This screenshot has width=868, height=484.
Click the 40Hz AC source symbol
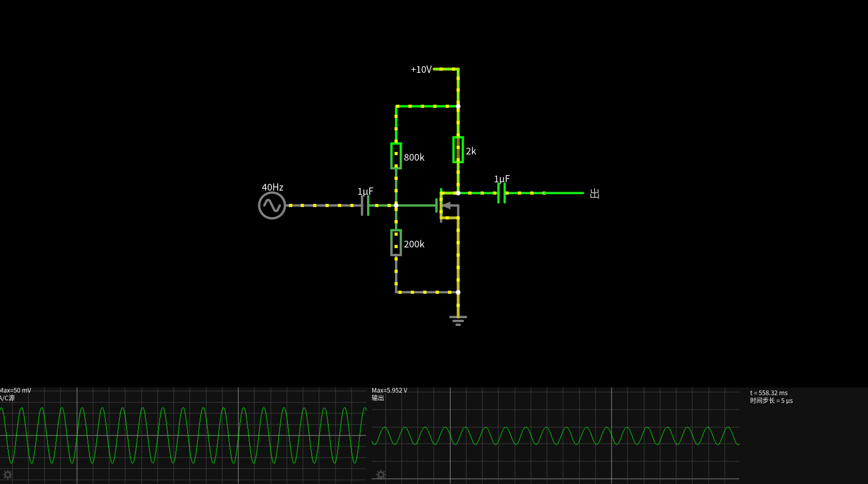point(272,206)
